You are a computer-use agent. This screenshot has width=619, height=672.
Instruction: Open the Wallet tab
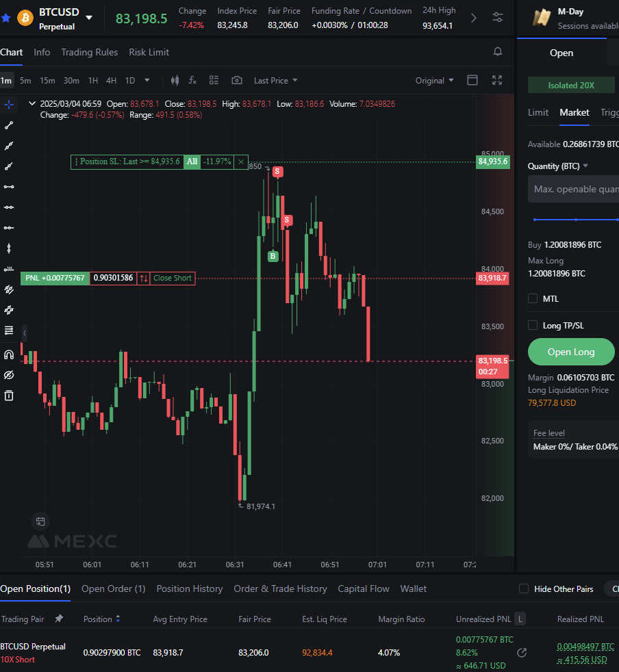click(413, 589)
